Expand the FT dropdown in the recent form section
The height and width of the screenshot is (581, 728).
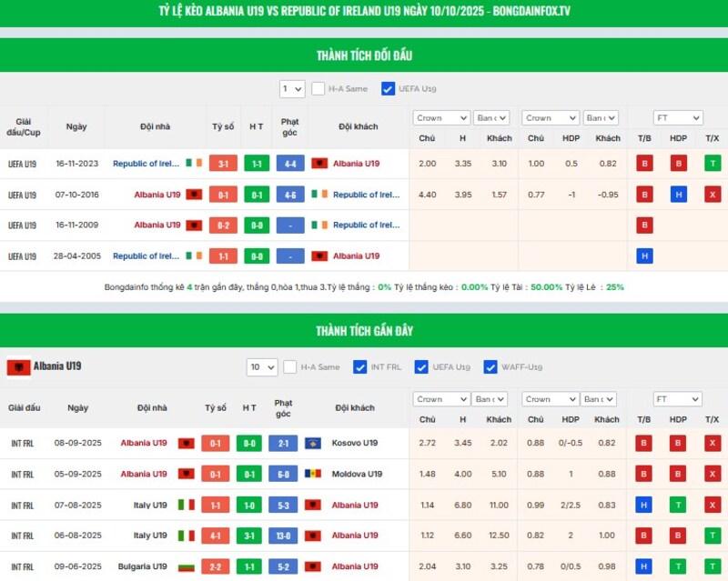(677, 399)
